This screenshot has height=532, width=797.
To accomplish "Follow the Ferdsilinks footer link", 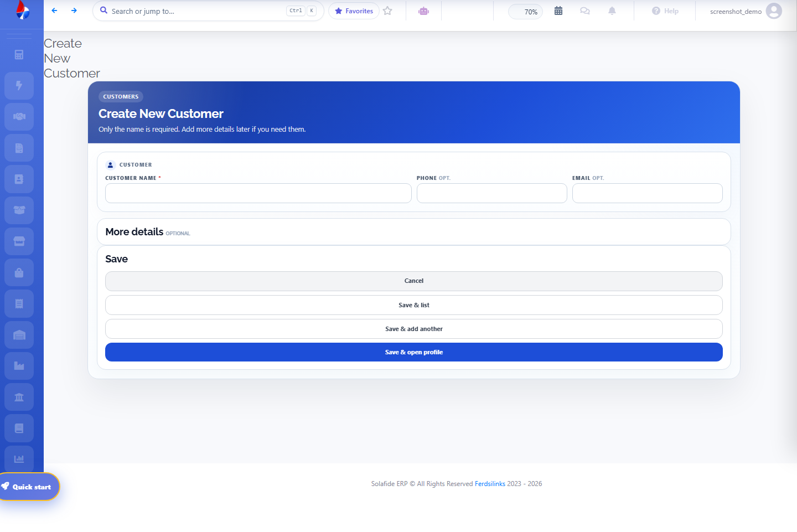I will click(x=490, y=484).
